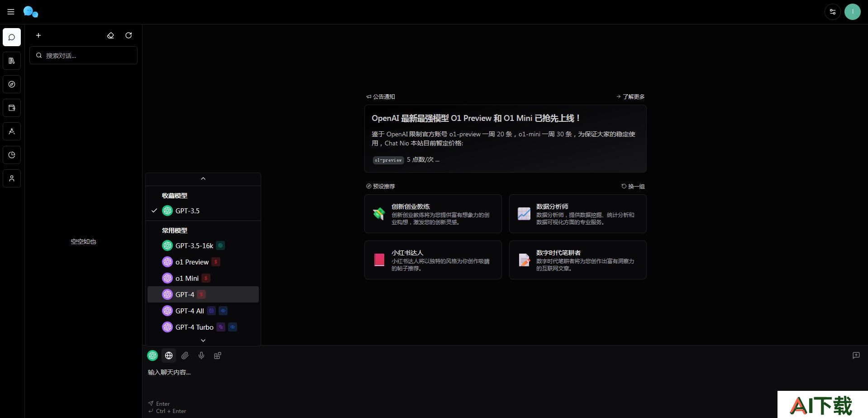Open the 小红书达人 preset card
This screenshot has height=418, width=868.
[433, 260]
